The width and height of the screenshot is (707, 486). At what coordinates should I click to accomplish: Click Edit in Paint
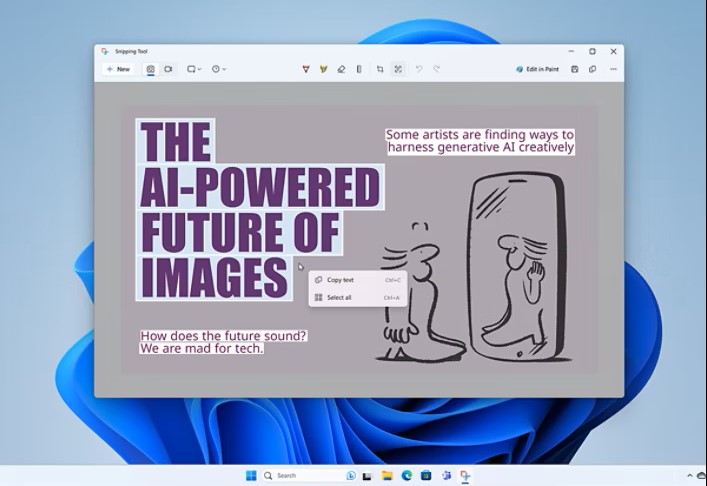[x=539, y=69]
